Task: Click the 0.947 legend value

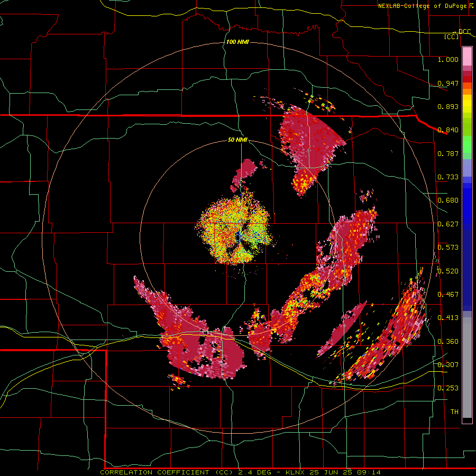Action: tap(448, 83)
